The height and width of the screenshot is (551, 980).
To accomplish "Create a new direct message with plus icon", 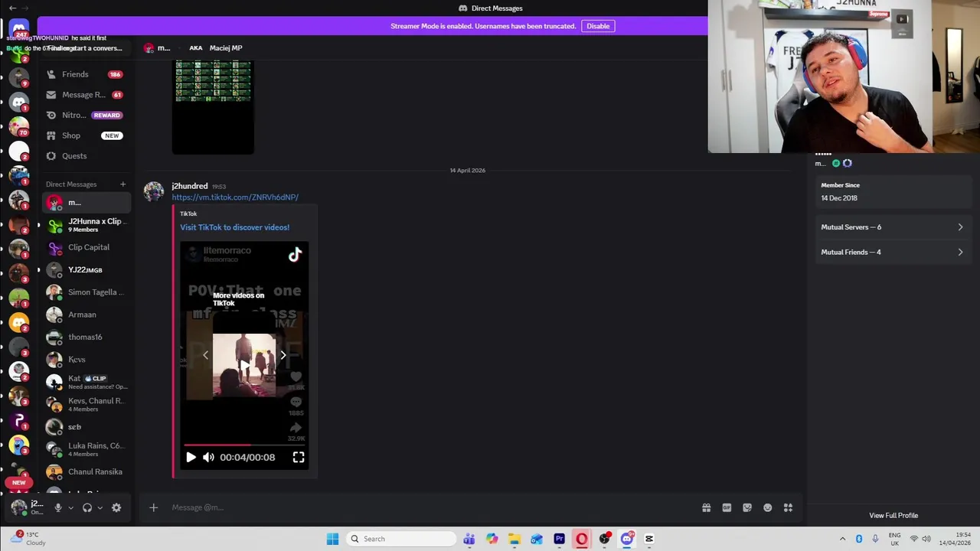I will click(122, 184).
